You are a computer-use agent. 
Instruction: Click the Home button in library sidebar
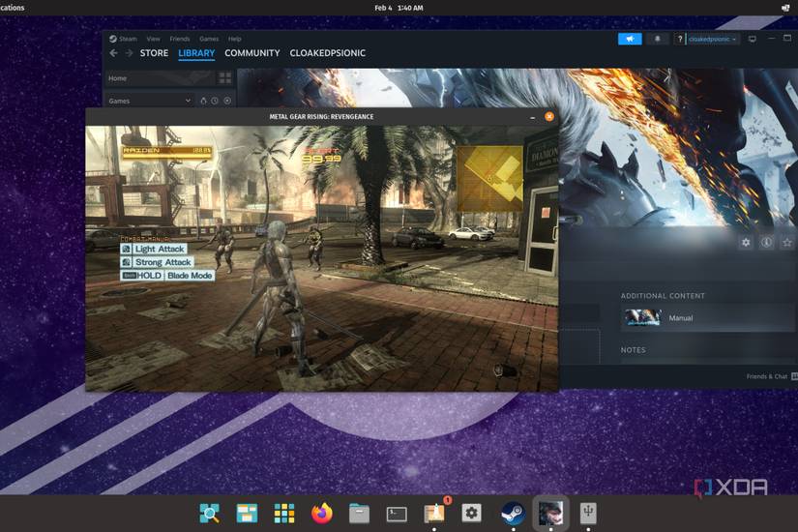pyautogui.click(x=118, y=78)
